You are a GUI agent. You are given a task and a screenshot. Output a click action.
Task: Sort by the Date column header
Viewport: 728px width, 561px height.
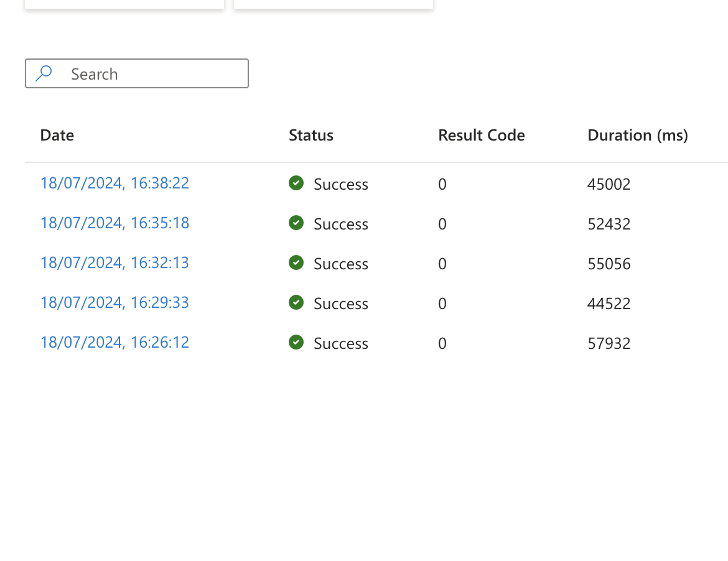pyautogui.click(x=57, y=135)
